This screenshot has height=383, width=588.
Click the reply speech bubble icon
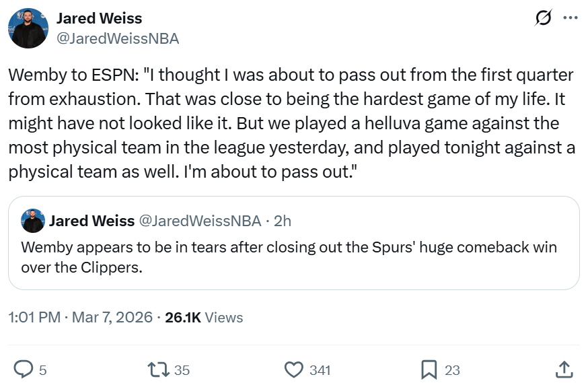click(24, 369)
